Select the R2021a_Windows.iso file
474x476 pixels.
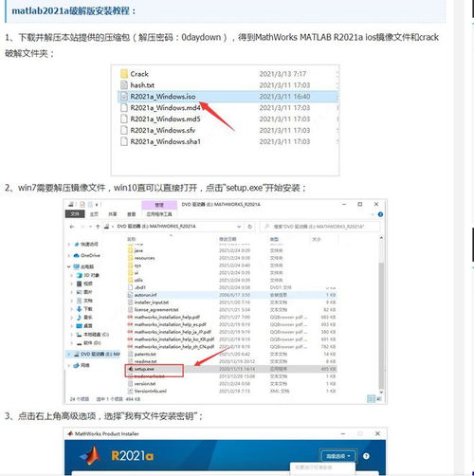point(228,97)
